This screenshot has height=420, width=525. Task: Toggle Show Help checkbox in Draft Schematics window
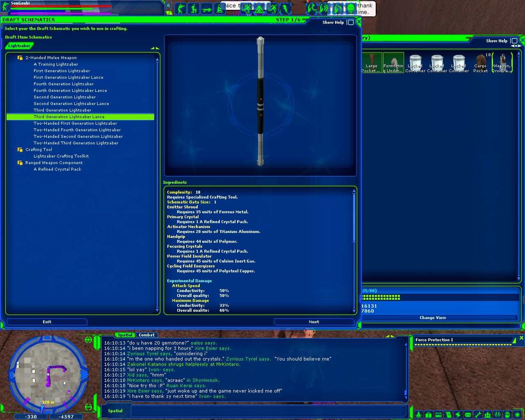[350, 22]
